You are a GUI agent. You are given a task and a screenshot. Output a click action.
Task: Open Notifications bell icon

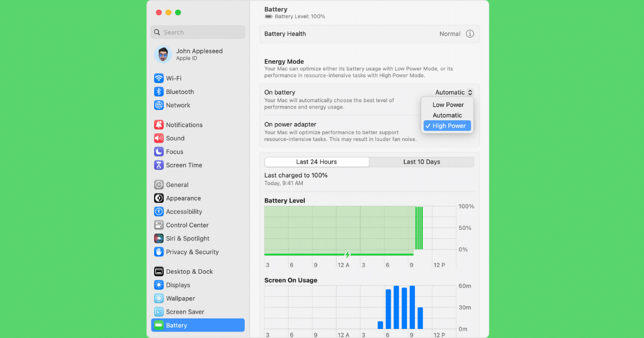pos(159,124)
